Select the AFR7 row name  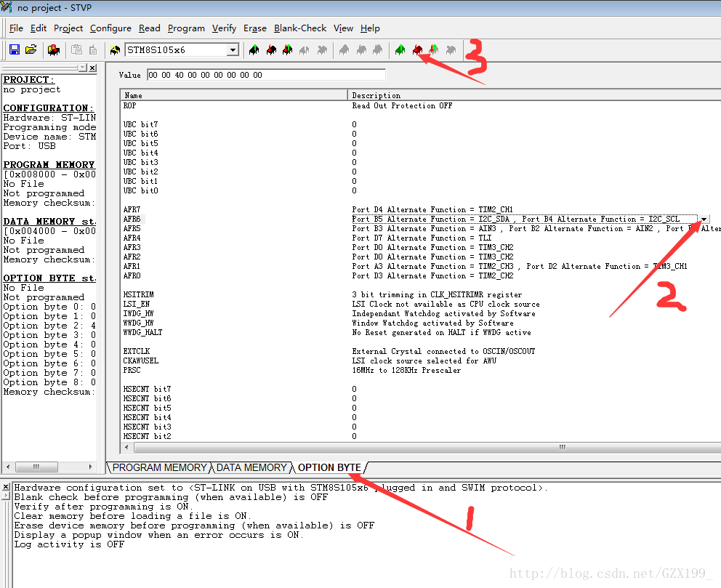[132, 209]
